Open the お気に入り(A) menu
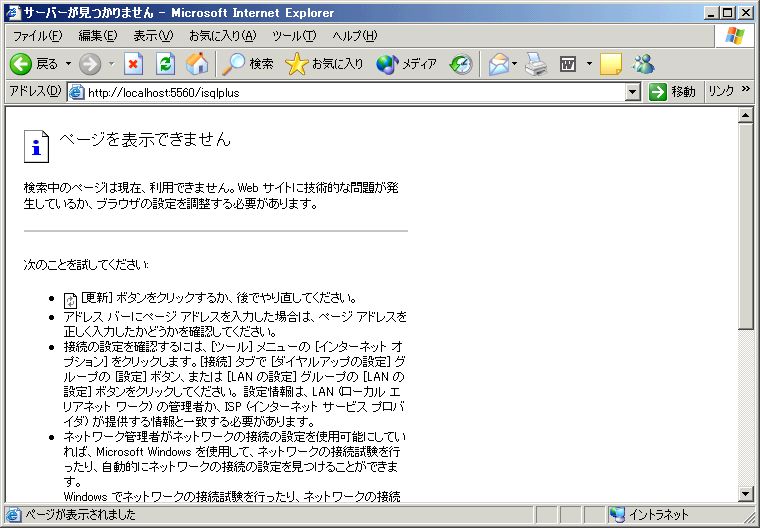 pos(222,36)
